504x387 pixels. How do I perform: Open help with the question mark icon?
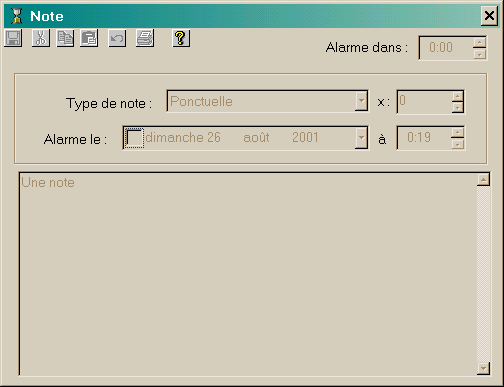181,38
